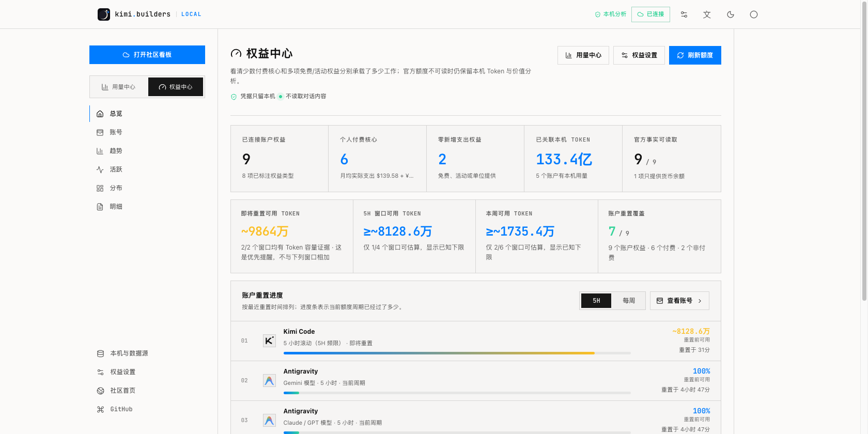Click the ~9864万 resetting token value
This screenshot has height=434, width=868.
click(x=265, y=231)
